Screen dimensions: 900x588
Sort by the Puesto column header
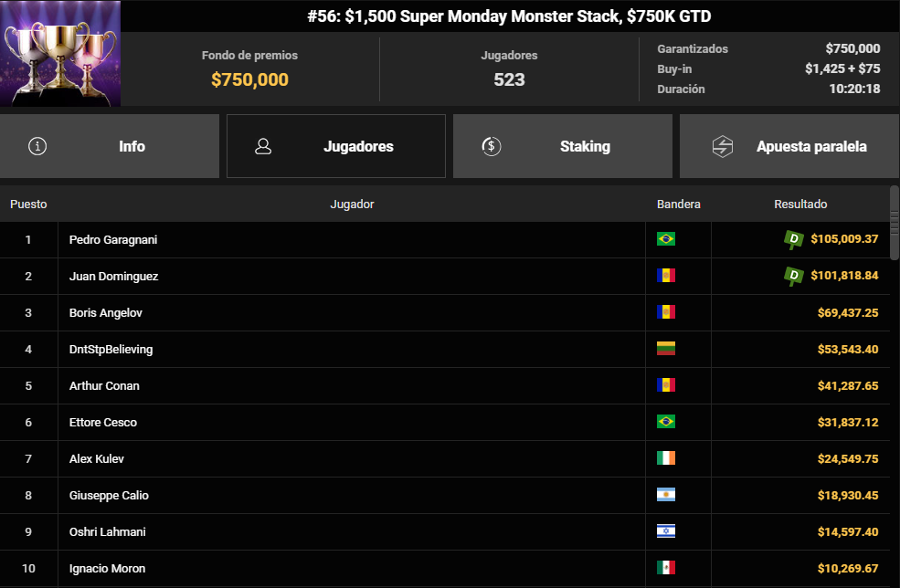[28, 205]
